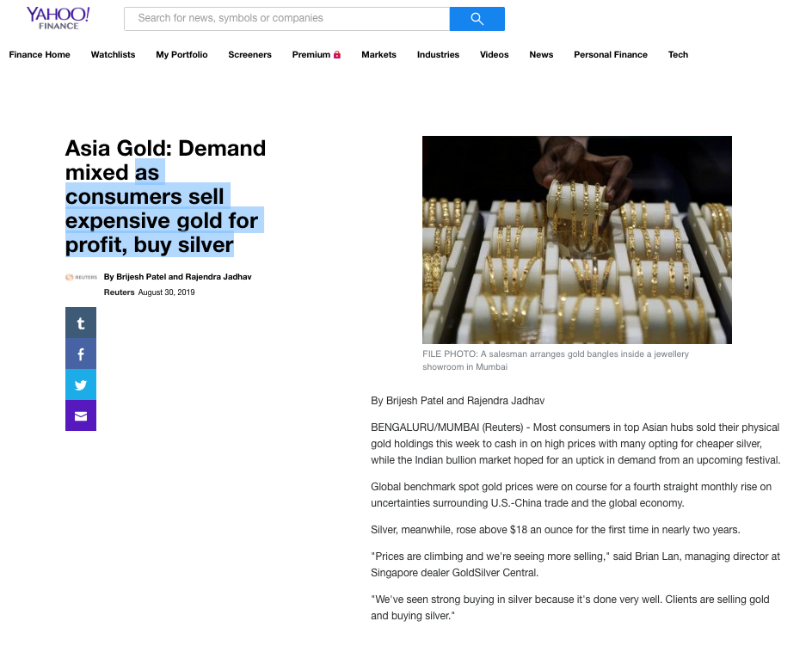Click quote starting 'We've seen strong buying'
Screen dimensions: 812x652
[x=570, y=607]
